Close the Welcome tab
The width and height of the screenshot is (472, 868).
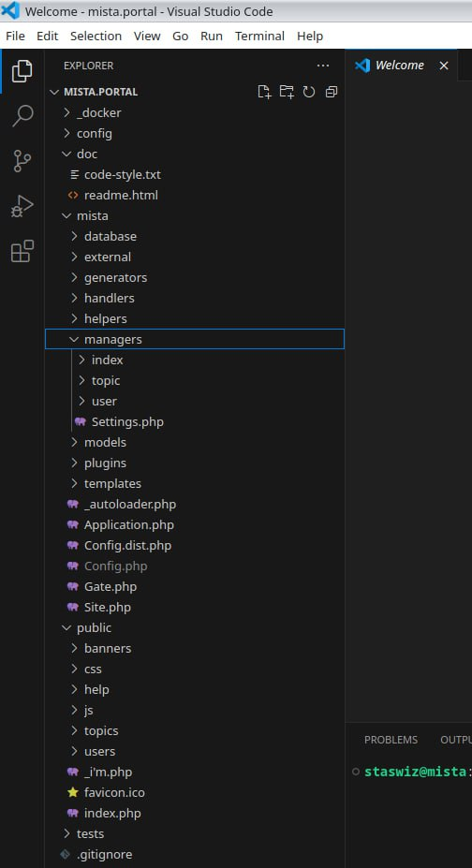444,66
